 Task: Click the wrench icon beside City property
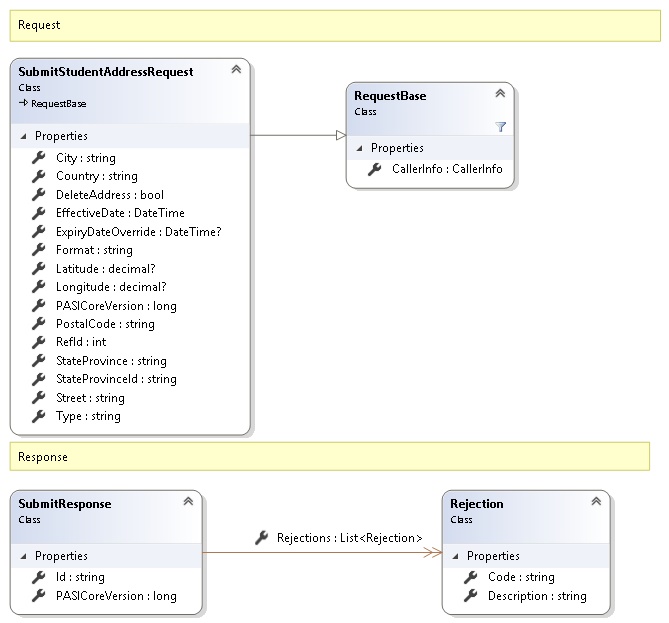pos(39,158)
